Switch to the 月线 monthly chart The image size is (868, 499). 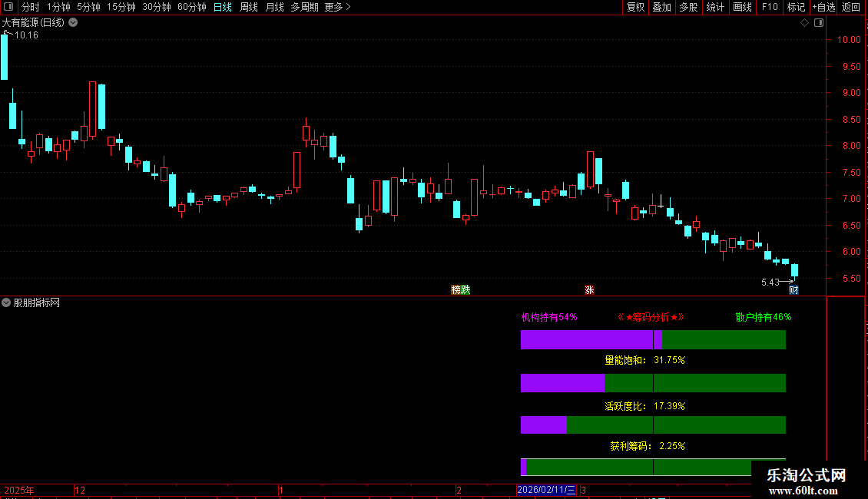coord(274,7)
